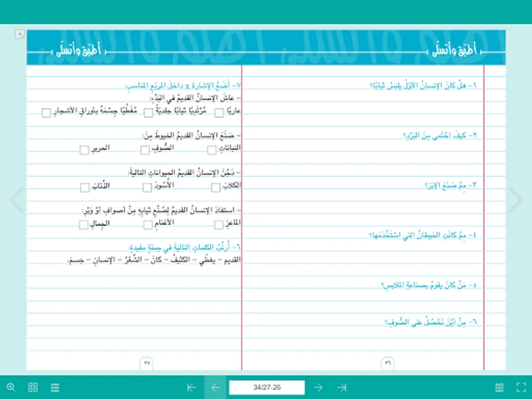Click question text مِمّ صنع الإبر
Image resolution: width=532 pixels, height=399 pixels.
[450, 185]
